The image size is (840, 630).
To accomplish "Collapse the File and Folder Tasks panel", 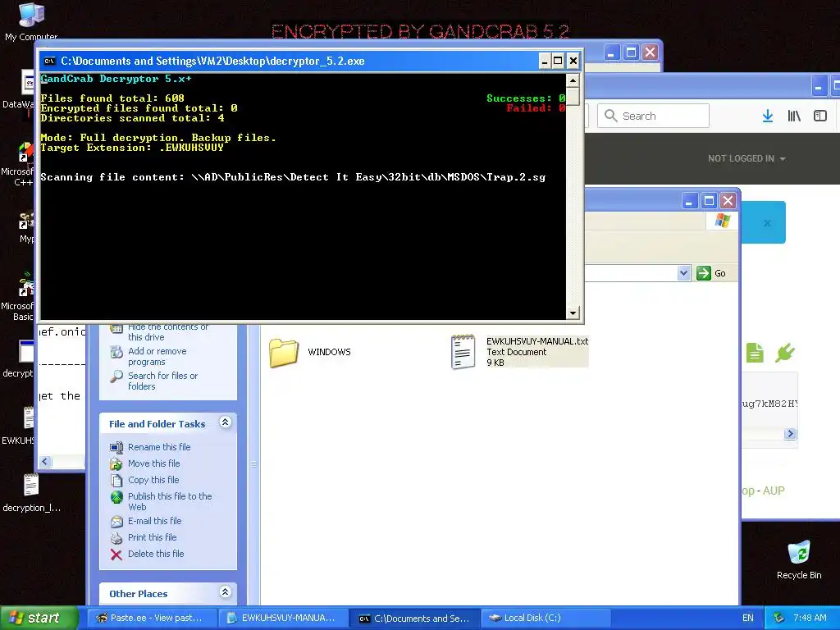I will (225, 422).
